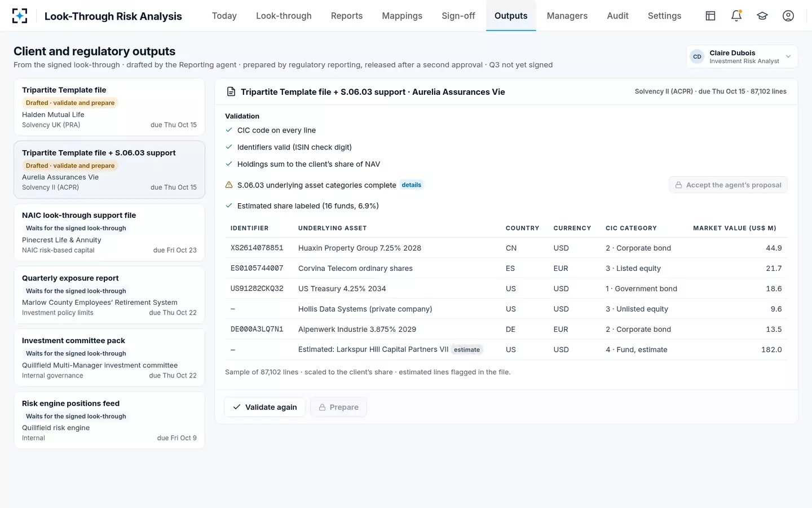Click the graduation cap help icon
812x508 pixels.
click(x=762, y=16)
